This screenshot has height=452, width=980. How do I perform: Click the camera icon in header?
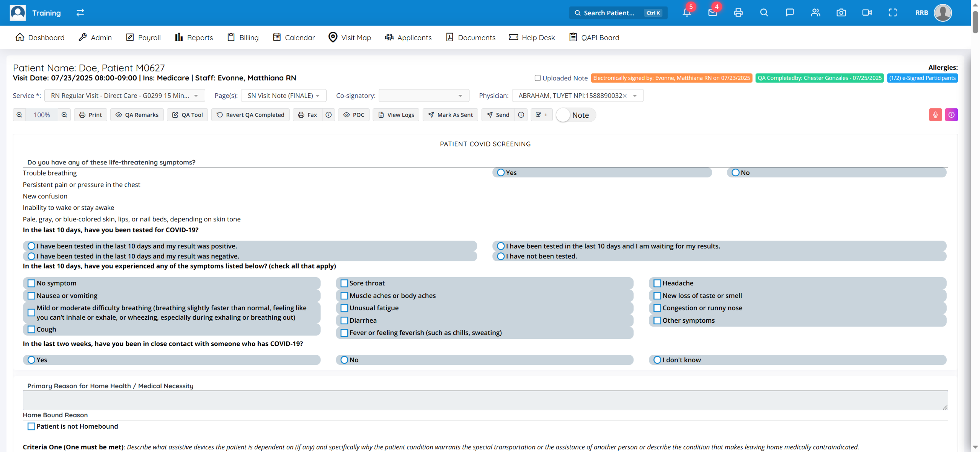click(841, 13)
